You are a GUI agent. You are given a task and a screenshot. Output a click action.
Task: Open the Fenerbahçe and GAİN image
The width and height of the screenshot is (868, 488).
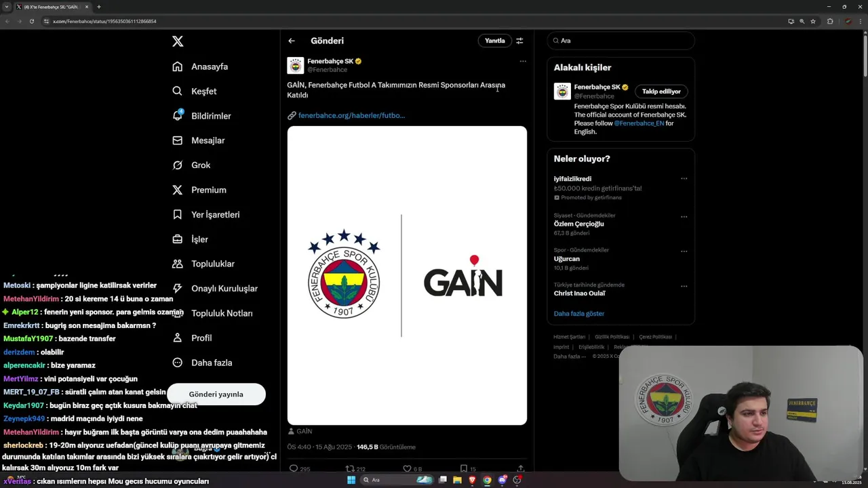click(407, 275)
